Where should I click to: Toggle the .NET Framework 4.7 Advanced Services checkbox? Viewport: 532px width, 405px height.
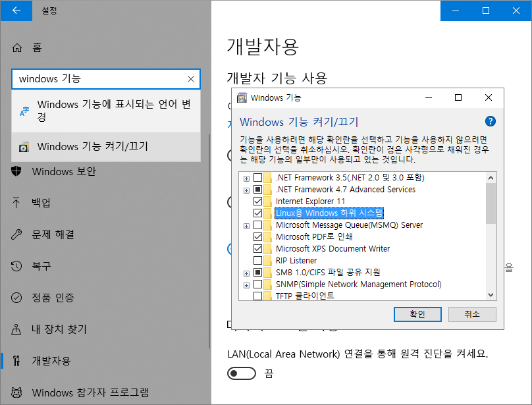tap(258, 190)
